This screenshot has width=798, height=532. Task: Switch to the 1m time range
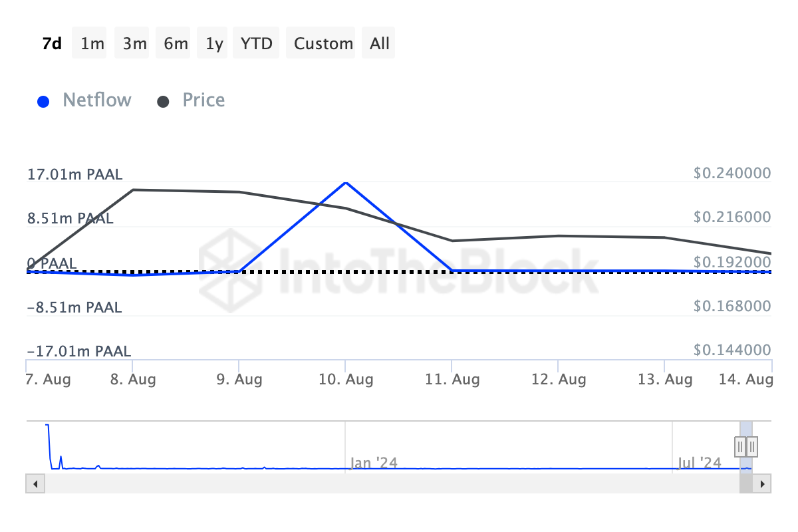[x=92, y=44]
